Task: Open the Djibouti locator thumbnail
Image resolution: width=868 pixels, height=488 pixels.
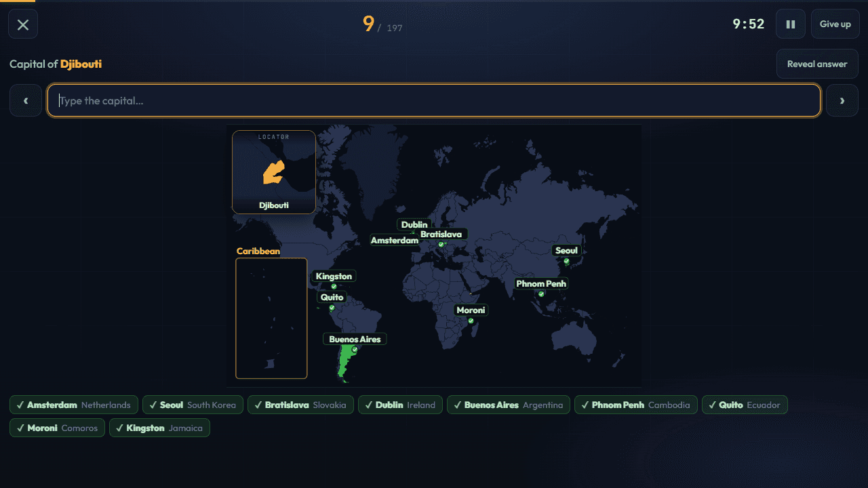Action: click(x=274, y=172)
